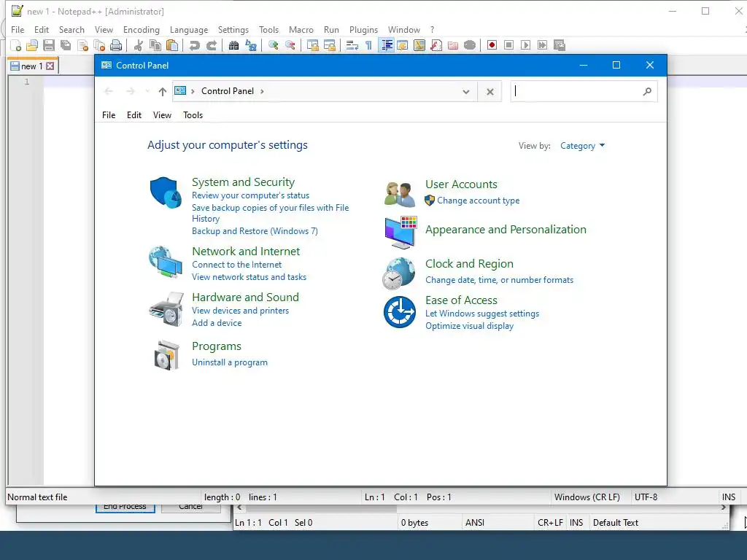The height and width of the screenshot is (560, 747).
Task: Open Network and Internet category
Action: pos(246,251)
